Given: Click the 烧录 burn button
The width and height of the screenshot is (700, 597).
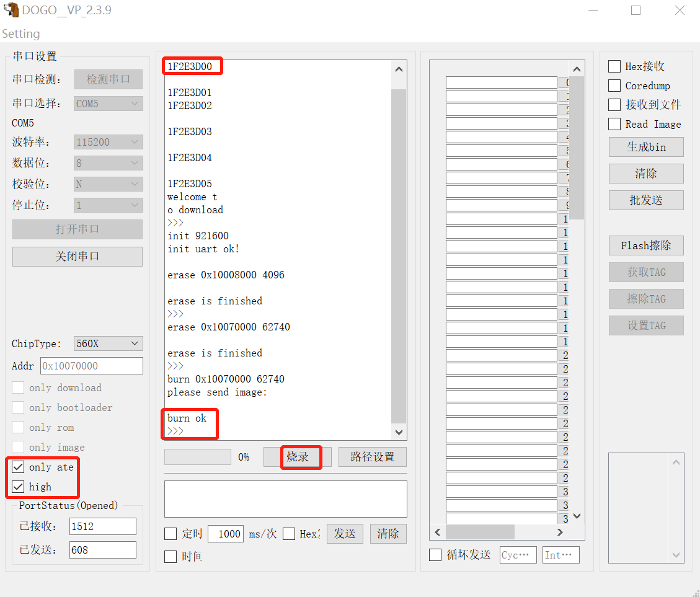Looking at the screenshot, I should [x=298, y=457].
